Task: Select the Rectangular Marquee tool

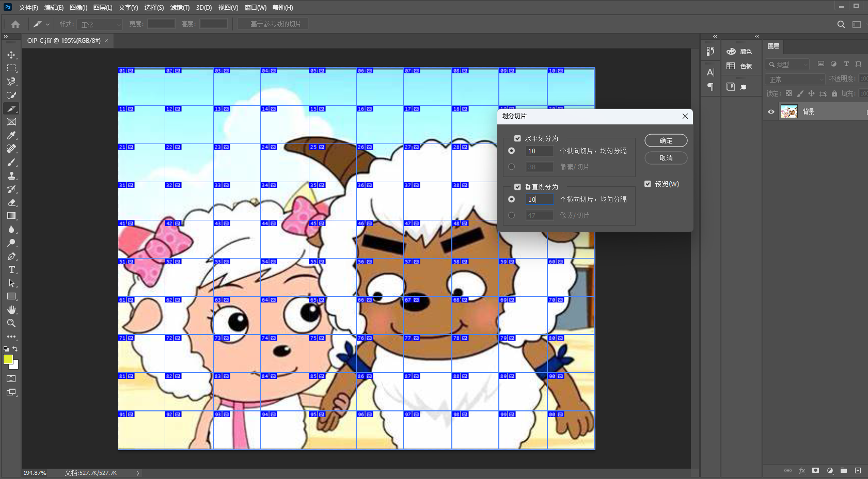Action: [11, 68]
